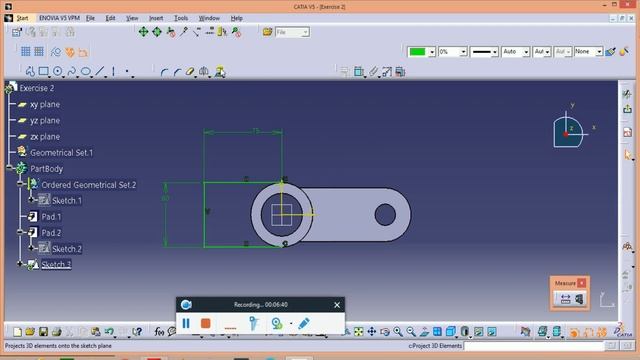Toggle Dimensional Constraints icon
The width and height of the screenshot is (640, 360).
coord(83,52)
